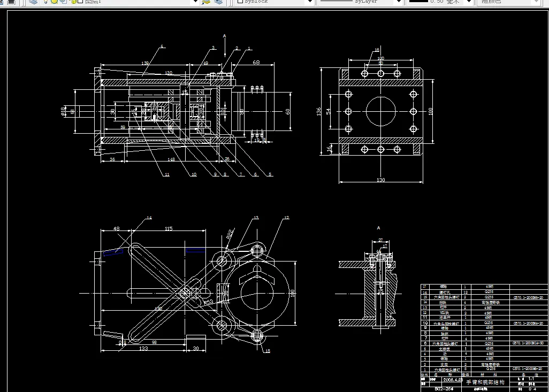This screenshot has height=392, width=549.
Task: Click the 'A' view arrow label at top
Action: pos(224,36)
